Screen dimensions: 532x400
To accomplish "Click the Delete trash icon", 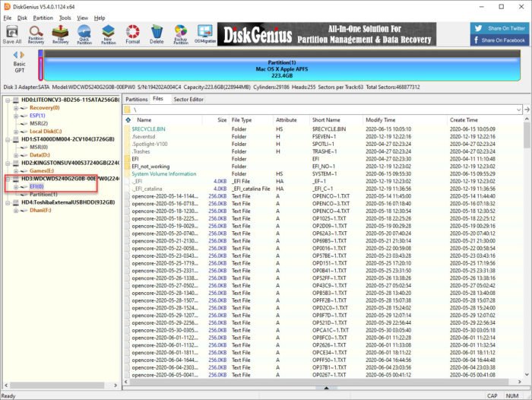I will [157, 34].
